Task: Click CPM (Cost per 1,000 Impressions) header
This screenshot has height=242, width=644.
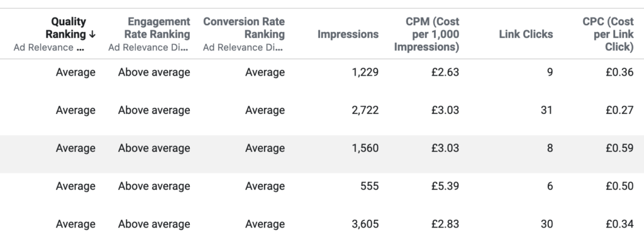Action: 427,34
